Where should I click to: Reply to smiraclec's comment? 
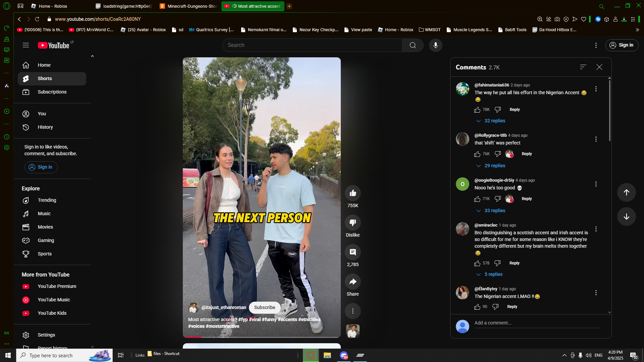(514, 263)
